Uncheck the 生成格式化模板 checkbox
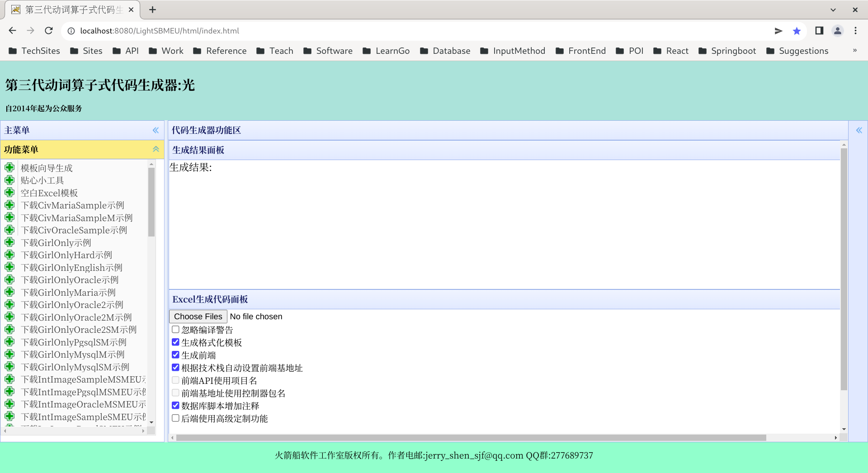The image size is (868, 473). click(x=175, y=342)
